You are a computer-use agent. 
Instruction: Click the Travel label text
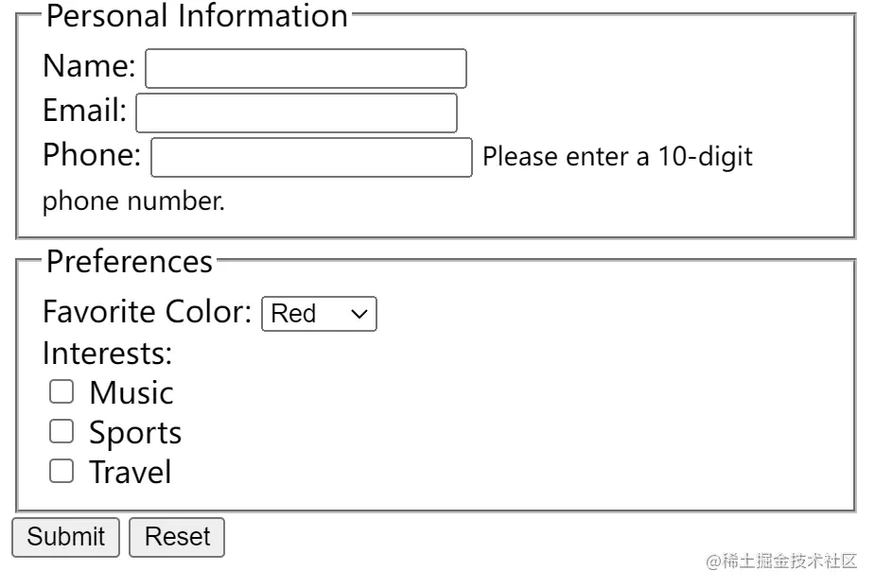coord(131,472)
